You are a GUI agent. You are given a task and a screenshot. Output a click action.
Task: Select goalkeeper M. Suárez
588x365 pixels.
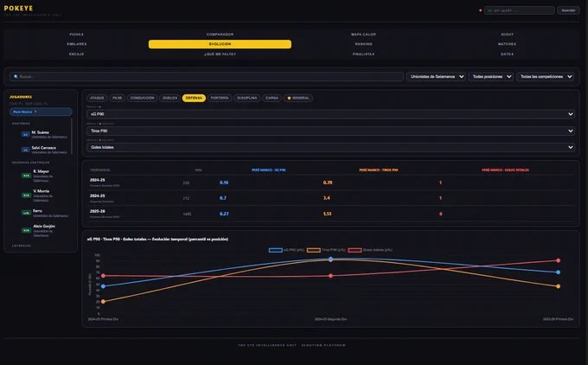click(x=44, y=134)
